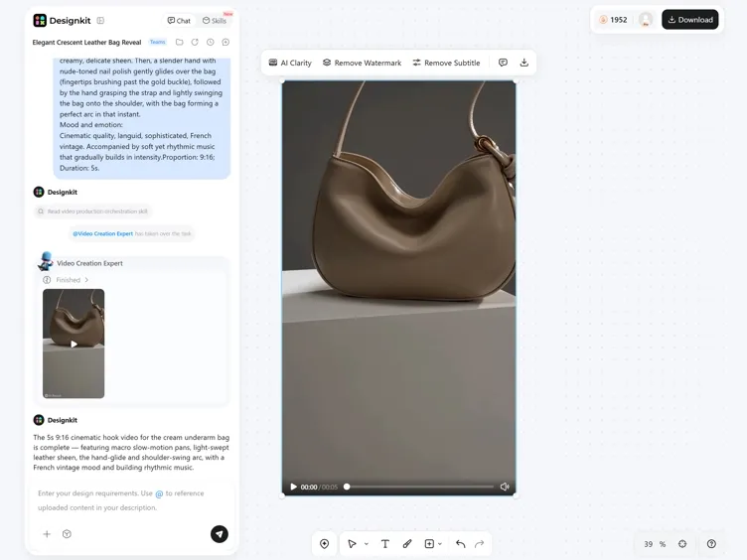Open the user profile avatar
Image resolution: width=747 pixels, height=560 pixels.
[646, 20]
